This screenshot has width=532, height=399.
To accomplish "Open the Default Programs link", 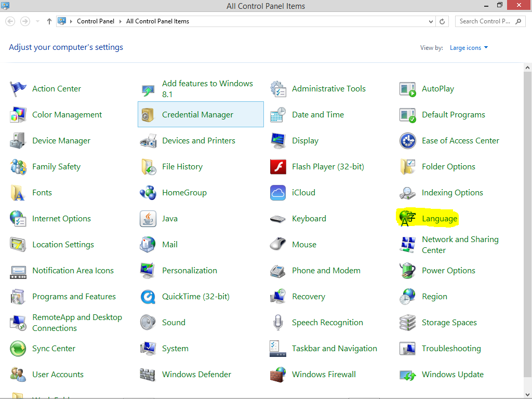I will [453, 115].
